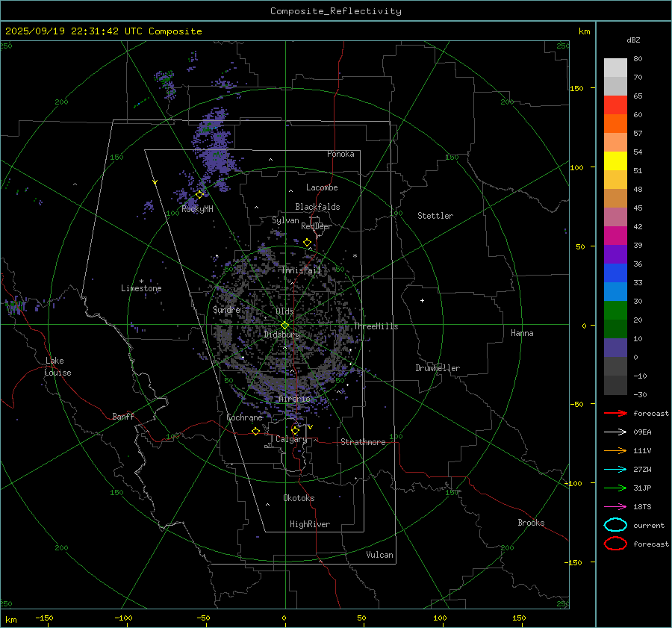Click the yellow 54 dBZ color swatch
The height and width of the screenshot is (628, 672).
615,161
